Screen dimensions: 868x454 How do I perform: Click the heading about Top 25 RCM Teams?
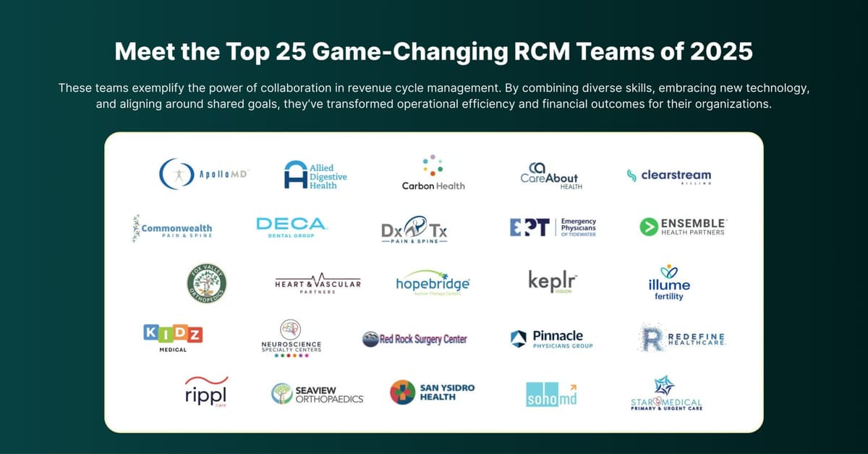pos(434,52)
